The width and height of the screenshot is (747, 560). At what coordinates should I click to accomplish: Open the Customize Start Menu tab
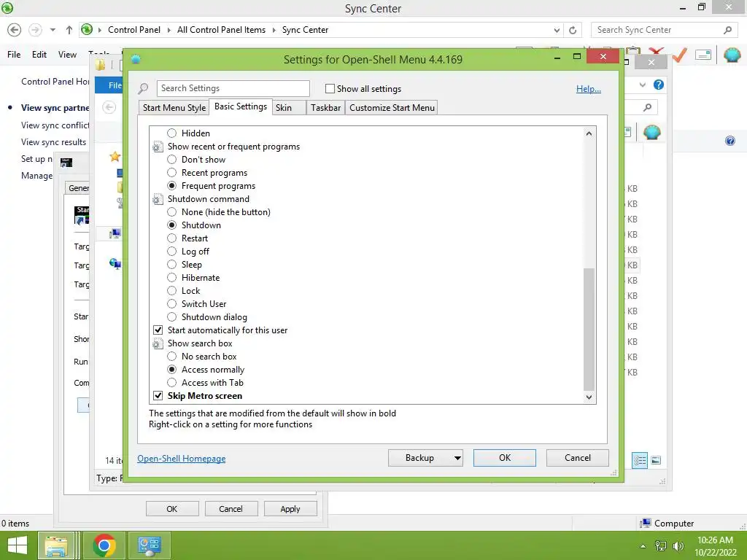point(392,108)
